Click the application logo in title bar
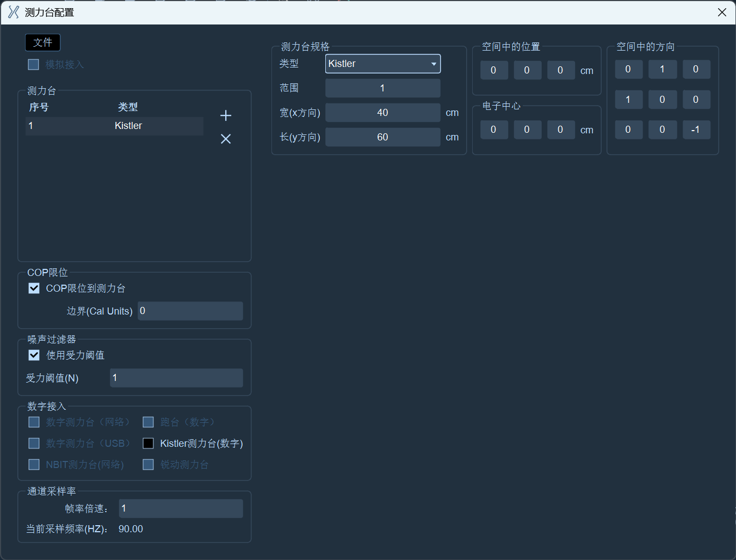736x560 pixels. pyautogui.click(x=14, y=12)
